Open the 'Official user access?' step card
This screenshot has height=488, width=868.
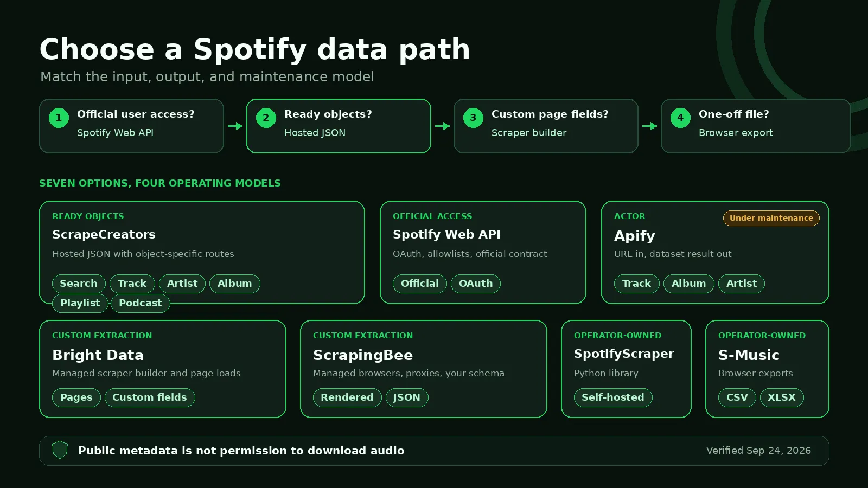coord(131,126)
